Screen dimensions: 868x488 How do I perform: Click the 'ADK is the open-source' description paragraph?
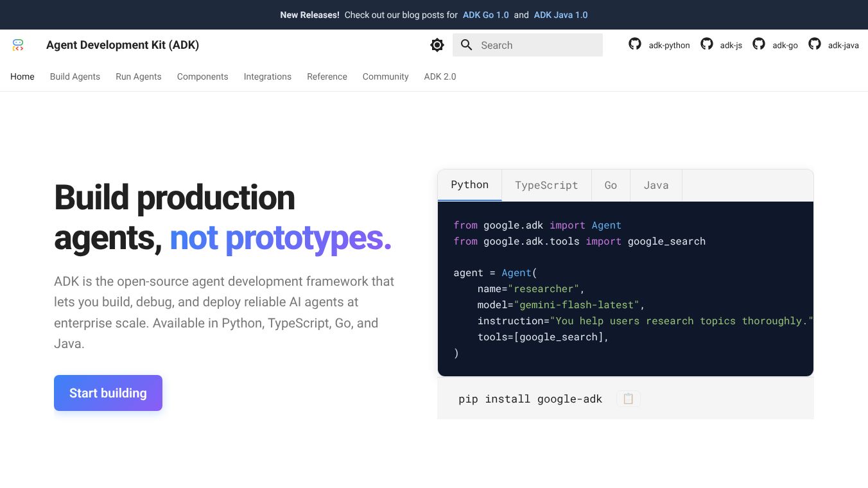tap(224, 313)
